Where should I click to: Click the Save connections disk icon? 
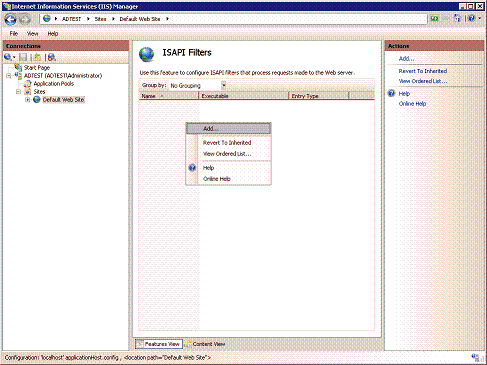pos(23,57)
